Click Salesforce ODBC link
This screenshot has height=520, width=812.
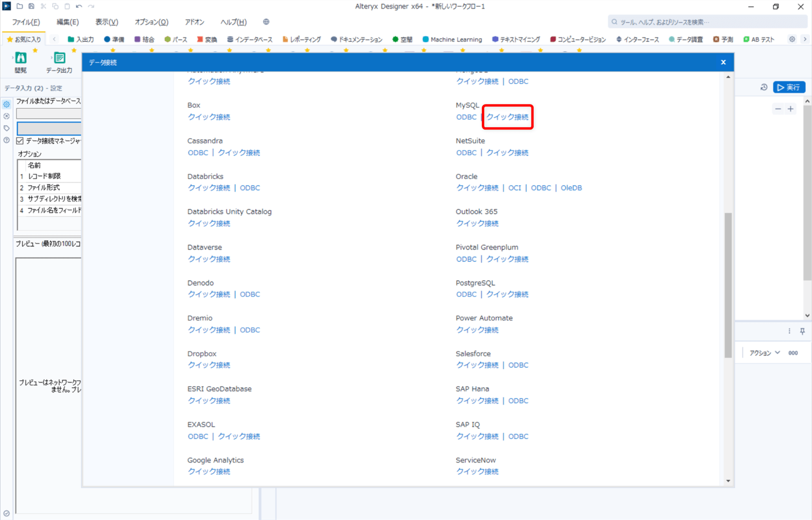click(x=518, y=365)
